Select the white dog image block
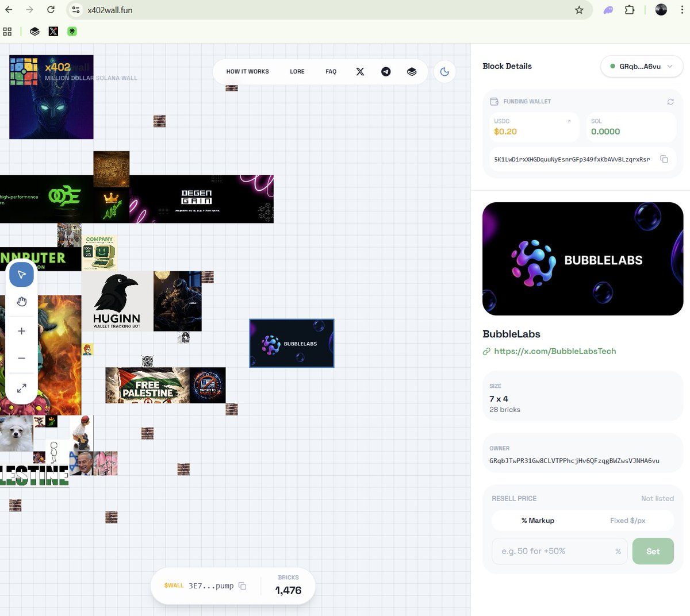Image resolution: width=690 pixels, height=616 pixels. (x=17, y=433)
